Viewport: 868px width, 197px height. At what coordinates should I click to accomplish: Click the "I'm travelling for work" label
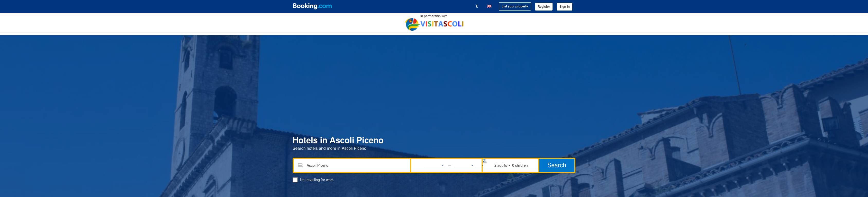317,180
